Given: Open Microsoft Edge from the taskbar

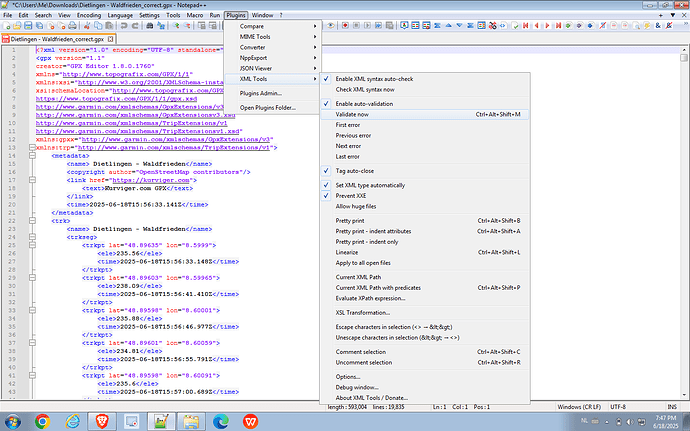Looking at the screenshot, I should (221, 421).
